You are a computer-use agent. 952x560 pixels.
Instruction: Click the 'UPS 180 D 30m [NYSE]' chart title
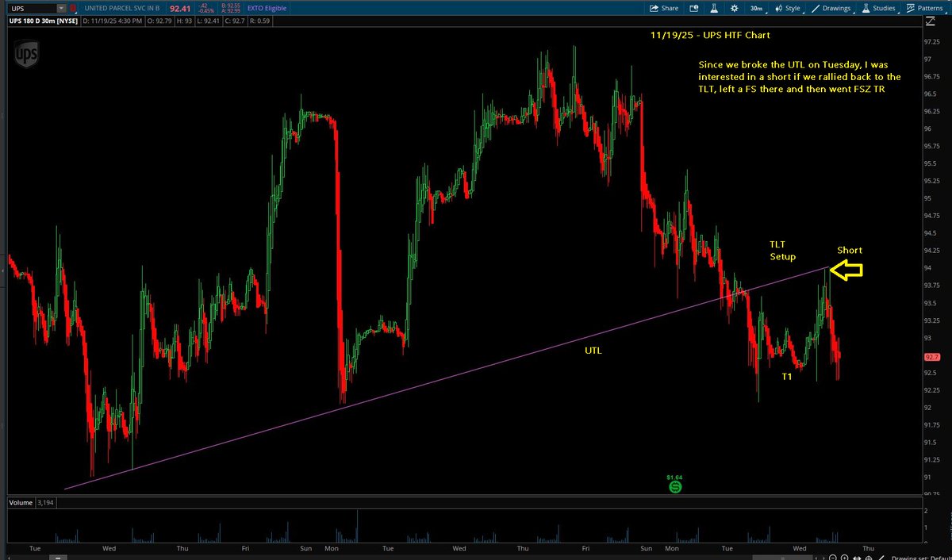[x=43, y=21]
